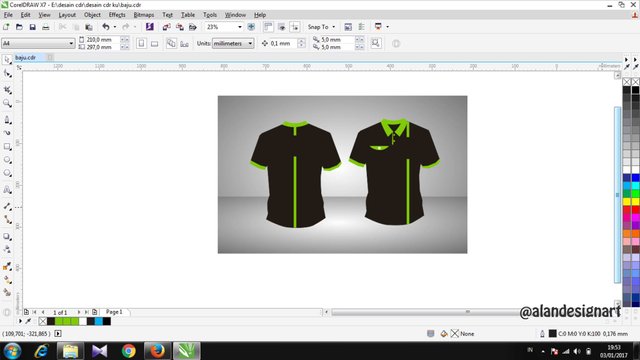The height and width of the screenshot is (360, 640).
Task: Select the Color Eyedropper tool in the toolbox
Action: pyautogui.click(x=7, y=267)
